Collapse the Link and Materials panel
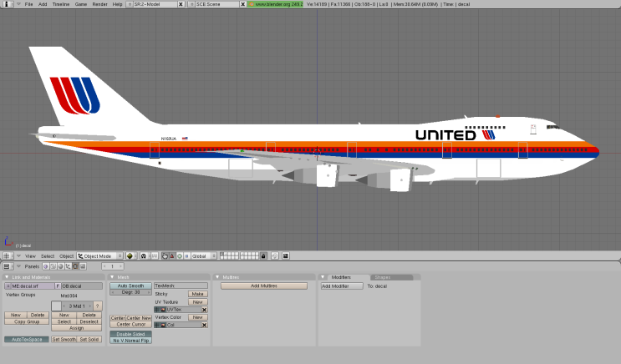Viewport: 621px width, 364px height. tap(7, 277)
